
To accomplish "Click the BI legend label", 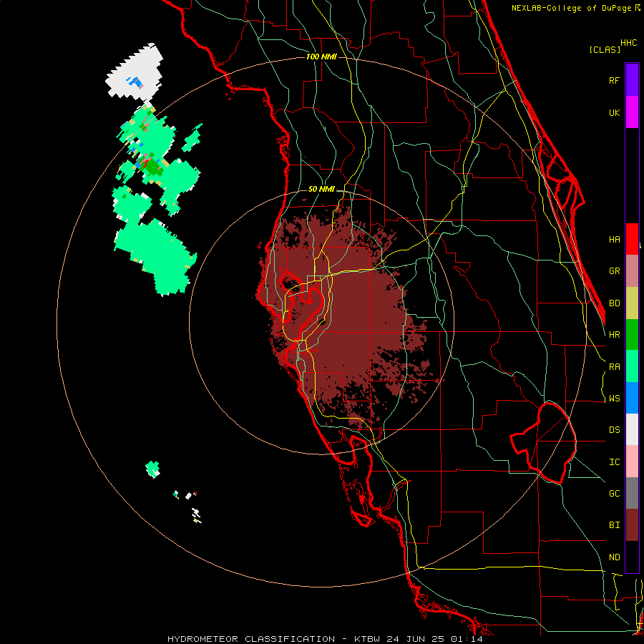I will [614, 525].
